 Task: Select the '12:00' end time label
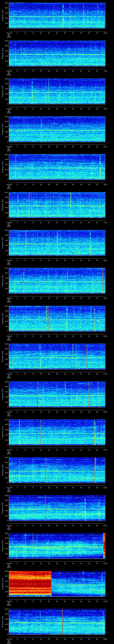coord(105,412)
